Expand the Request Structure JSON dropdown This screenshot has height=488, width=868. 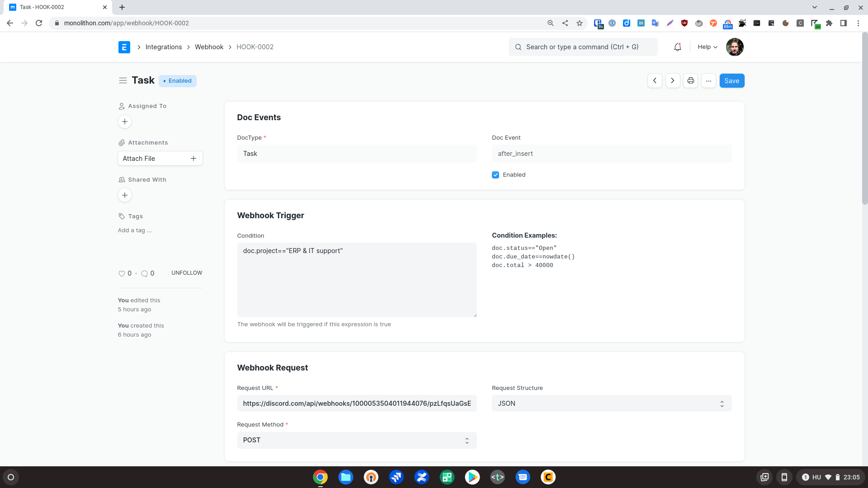tap(611, 404)
